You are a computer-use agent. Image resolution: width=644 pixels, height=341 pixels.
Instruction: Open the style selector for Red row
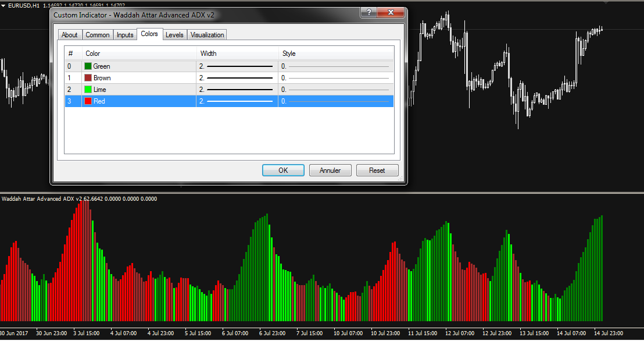(x=336, y=101)
